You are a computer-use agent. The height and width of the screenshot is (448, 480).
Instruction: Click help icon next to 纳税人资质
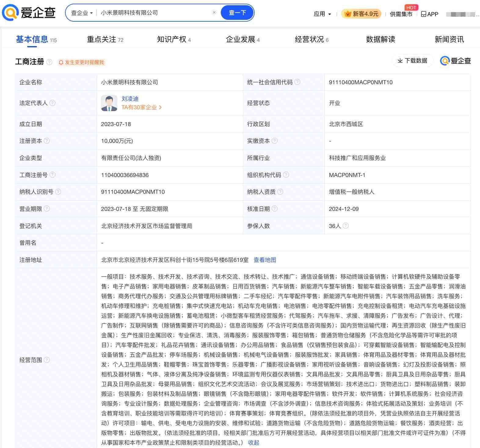click(280, 192)
